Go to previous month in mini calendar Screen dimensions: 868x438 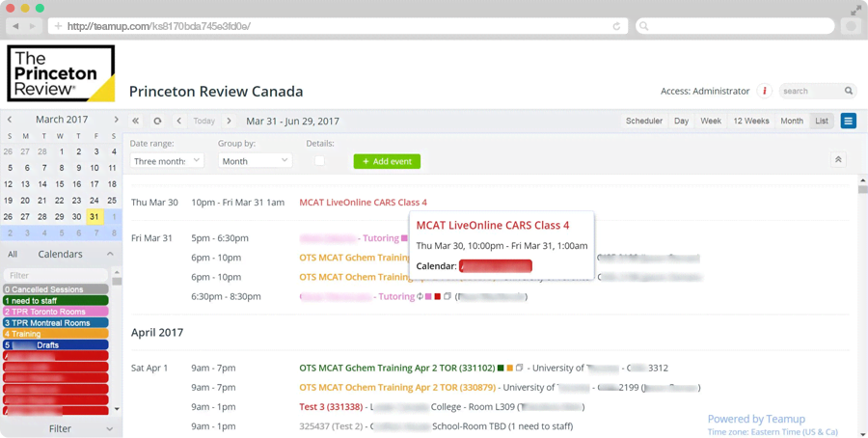(x=10, y=120)
